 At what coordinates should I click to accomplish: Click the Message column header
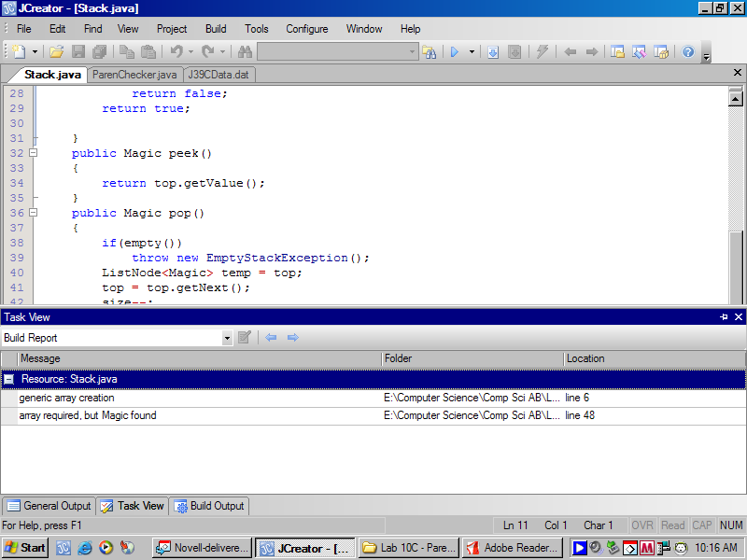click(200, 358)
